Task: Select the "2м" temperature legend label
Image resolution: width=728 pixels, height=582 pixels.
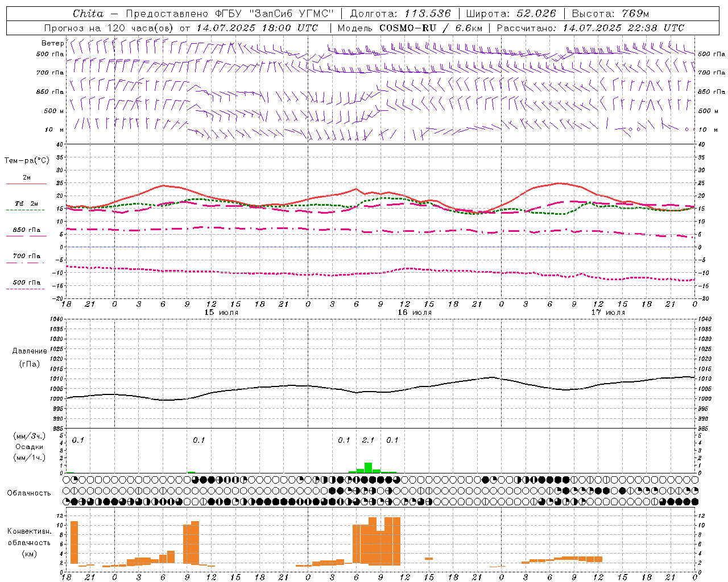Action: pos(27,177)
